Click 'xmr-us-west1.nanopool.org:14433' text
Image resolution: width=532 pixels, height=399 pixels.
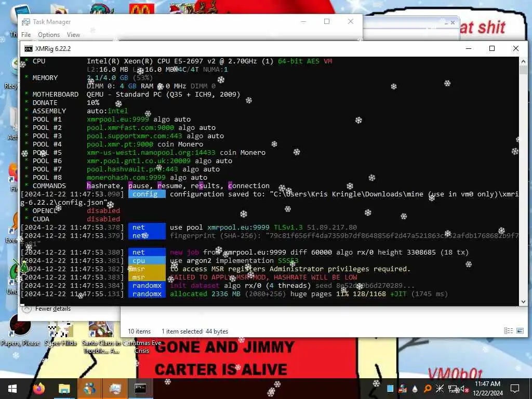[x=151, y=152]
